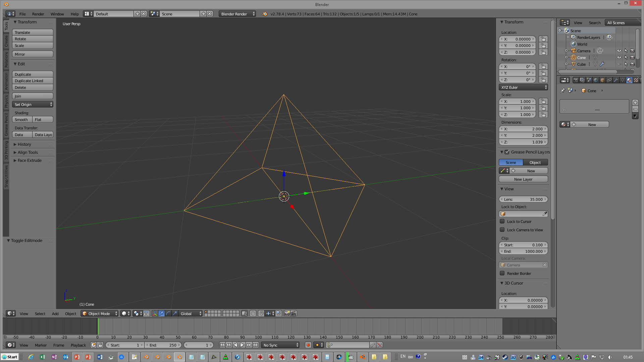Toggle Camera visibility eye in outliner
Viewport: 644px width, 362px height.
[x=619, y=51]
